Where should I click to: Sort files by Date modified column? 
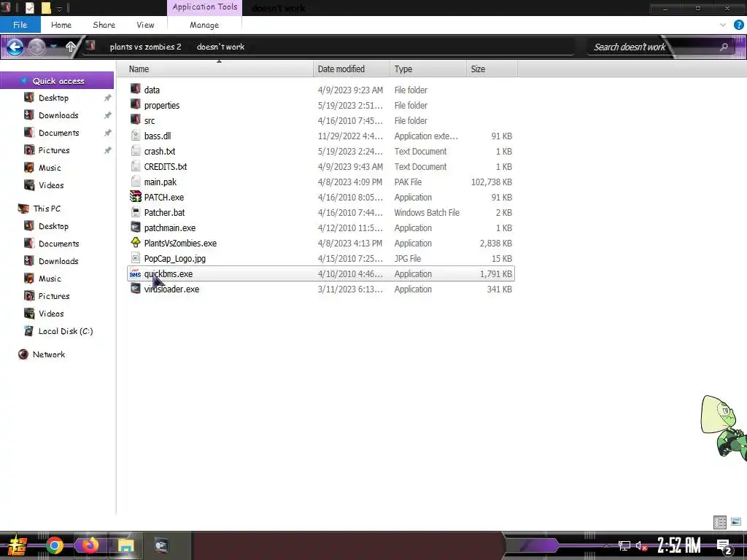[x=352, y=69]
